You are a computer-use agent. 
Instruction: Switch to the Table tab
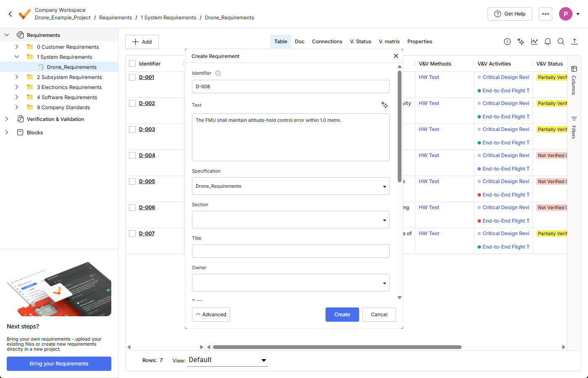pos(281,42)
